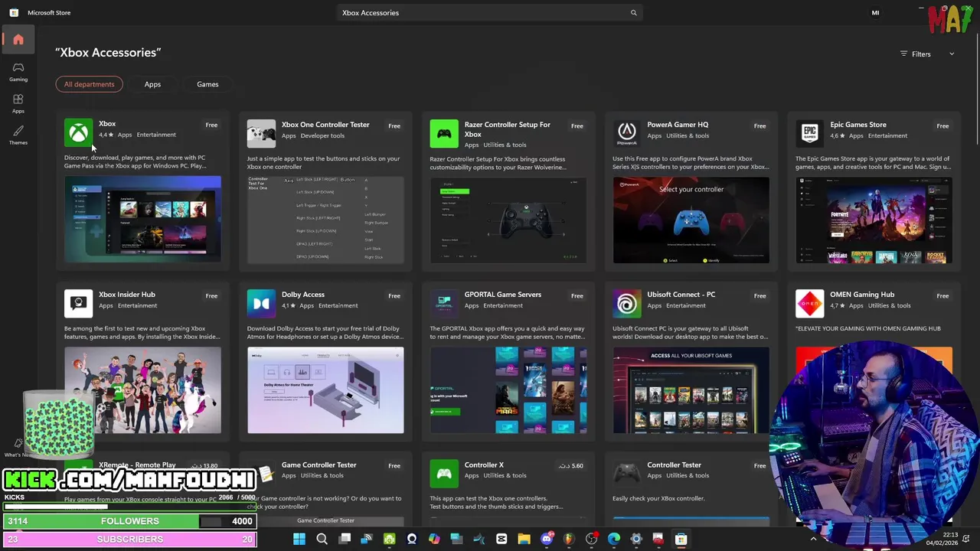Click the Xbox One Controller Tester icon

pos(261,133)
